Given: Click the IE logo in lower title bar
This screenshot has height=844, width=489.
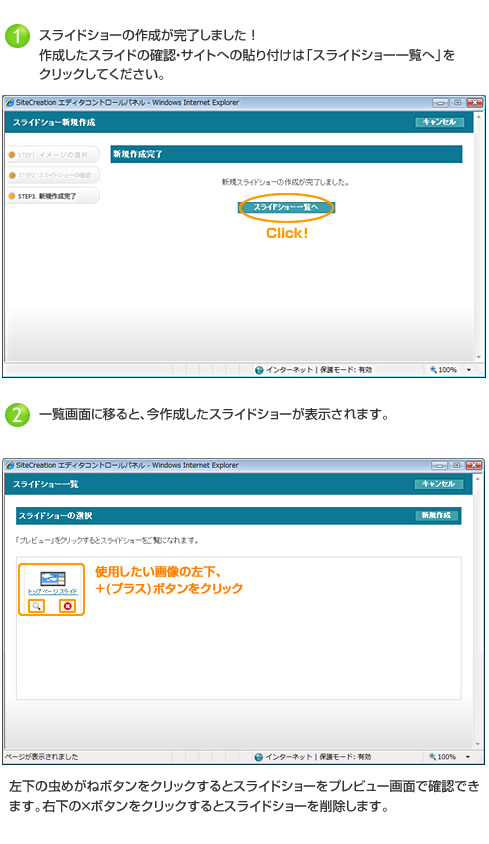Looking at the screenshot, I should click(x=10, y=465).
